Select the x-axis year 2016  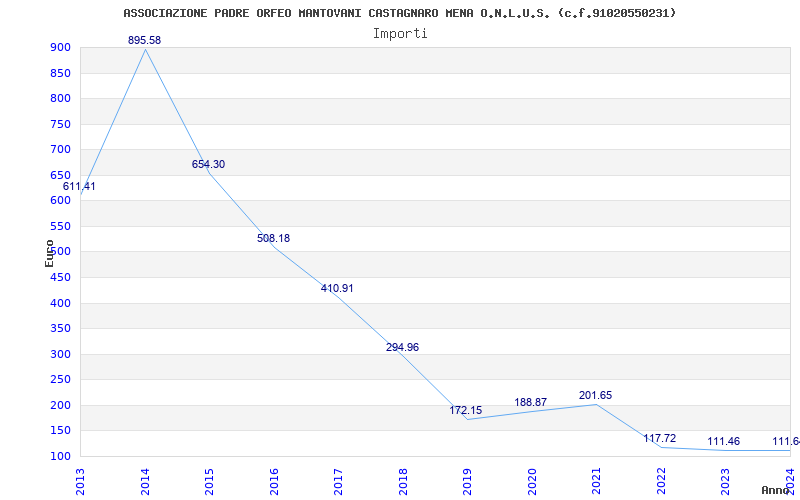pos(274,482)
